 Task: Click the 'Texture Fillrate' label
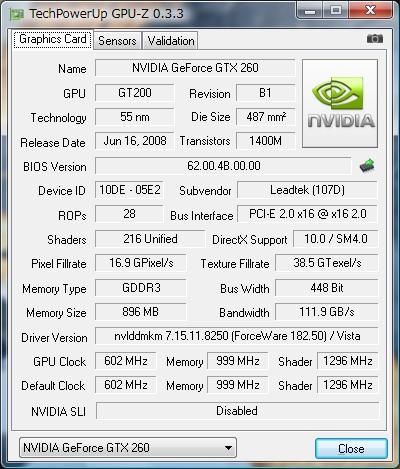235,264
